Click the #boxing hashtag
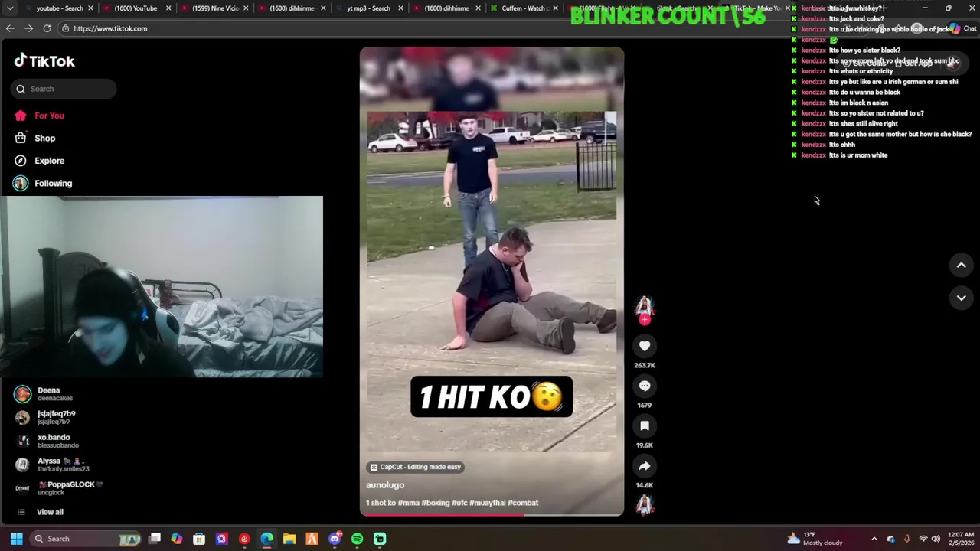Image resolution: width=980 pixels, height=551 pixels. point(435,503)
